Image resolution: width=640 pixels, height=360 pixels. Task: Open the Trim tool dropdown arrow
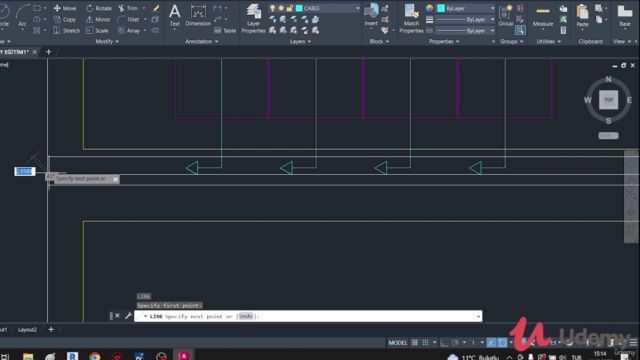coord(144,8)
